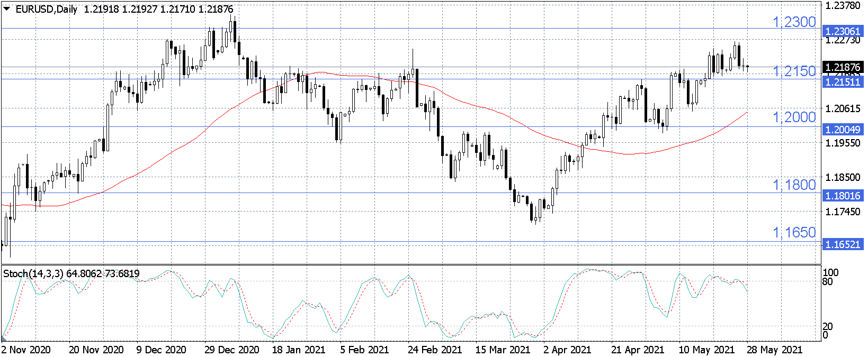Click the 5 Feb 2021 date label
Viewport: 868px width, 357px height.
tap(364, 350)
